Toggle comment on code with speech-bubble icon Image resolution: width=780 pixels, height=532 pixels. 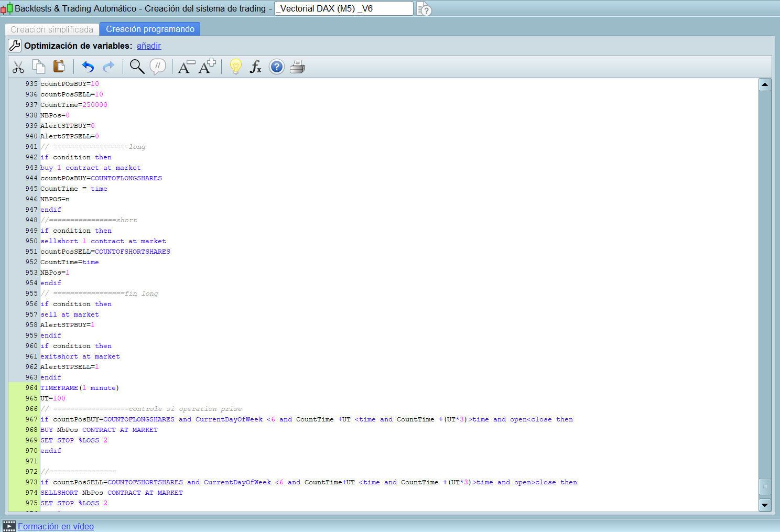point(158,67)
